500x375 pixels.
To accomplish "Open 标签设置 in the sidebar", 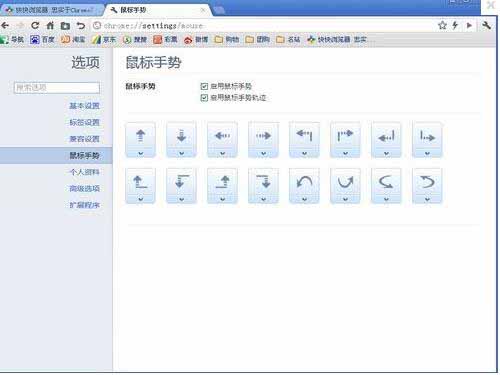I will (84, 122).
